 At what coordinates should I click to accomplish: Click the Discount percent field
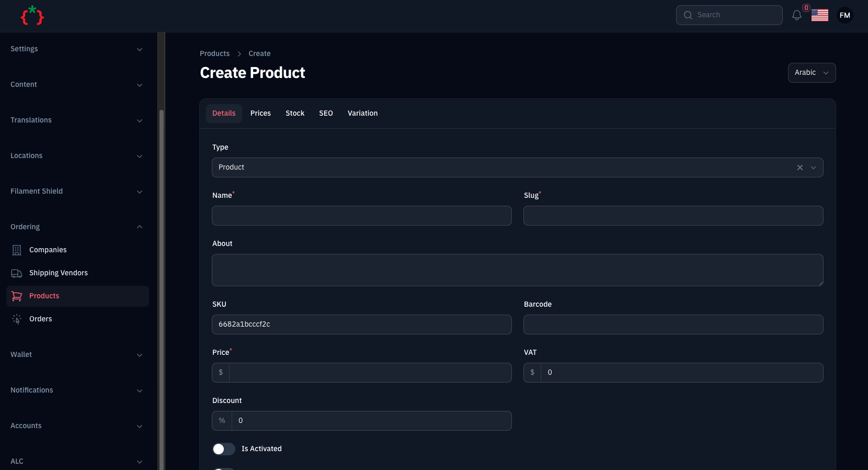point(371,421)
